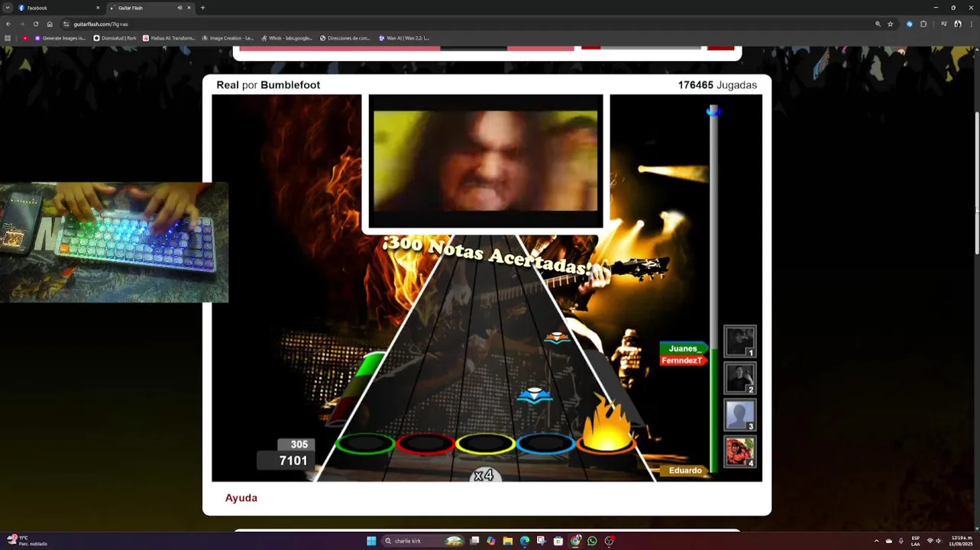Close the Guitar Flash tab
Image resolution: width=980 pixels, height=550 pixels.
pyautogui.click(x=189, y=8)
